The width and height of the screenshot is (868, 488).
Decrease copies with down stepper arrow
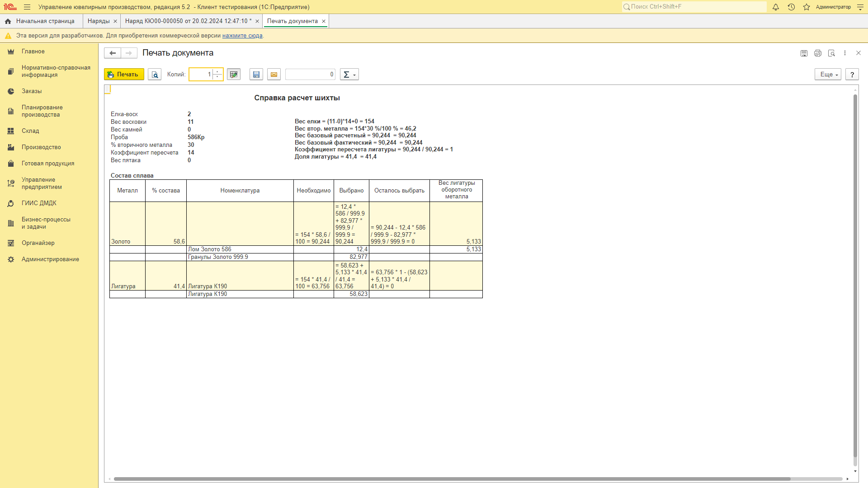(218, 77)
